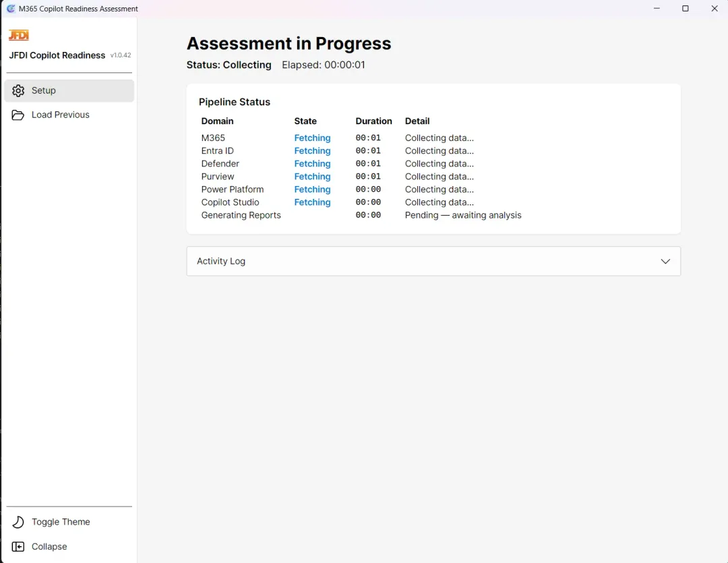Click the Domain column header
This screenshot has height=563, width=728.
217,121
